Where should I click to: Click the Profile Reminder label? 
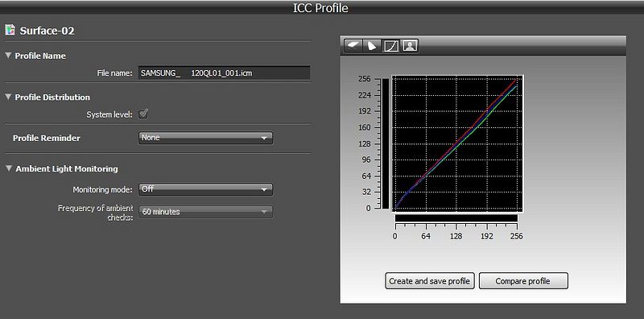(x=47, y=138)
